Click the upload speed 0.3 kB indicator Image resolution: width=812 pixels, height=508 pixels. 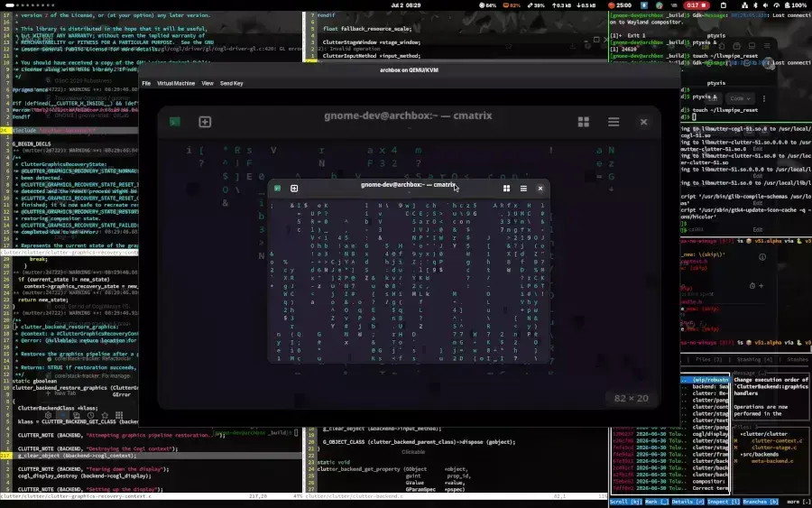561,5
